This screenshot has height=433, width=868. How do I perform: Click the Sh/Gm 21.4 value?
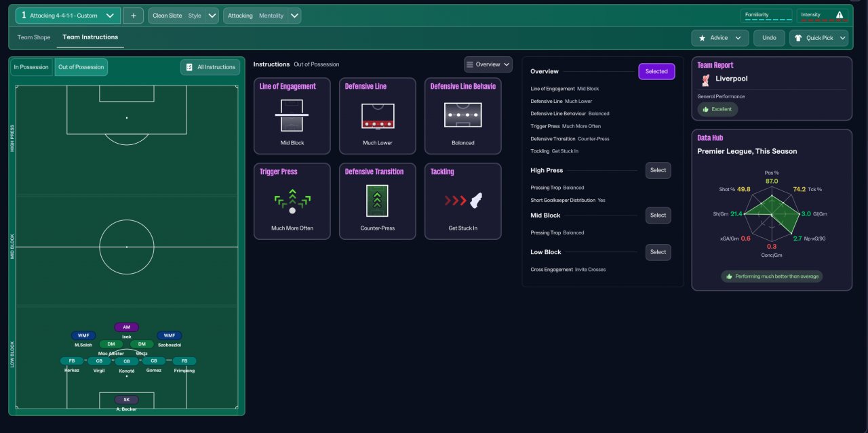pyautogui.click(x=736, y=213)
